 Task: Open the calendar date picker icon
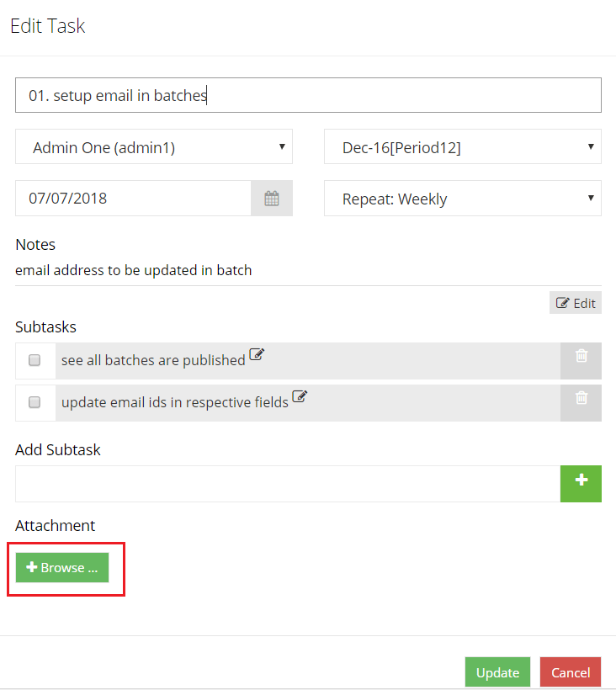point(272,198)
